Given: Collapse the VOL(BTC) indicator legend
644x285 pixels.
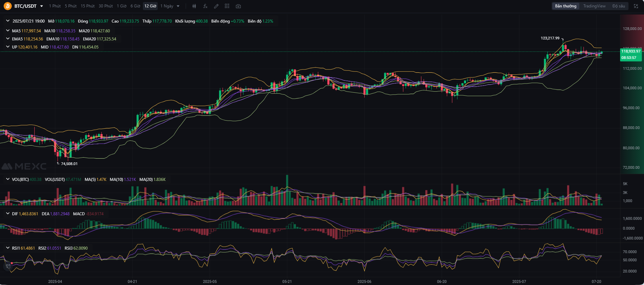Looking at the screenshot, I should click(8, 179).
